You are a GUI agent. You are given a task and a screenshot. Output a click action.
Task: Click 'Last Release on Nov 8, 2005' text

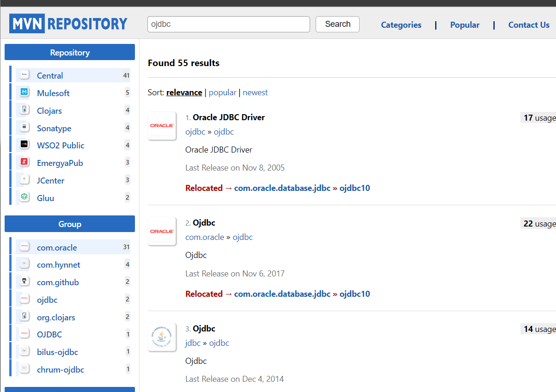(235, 167)
